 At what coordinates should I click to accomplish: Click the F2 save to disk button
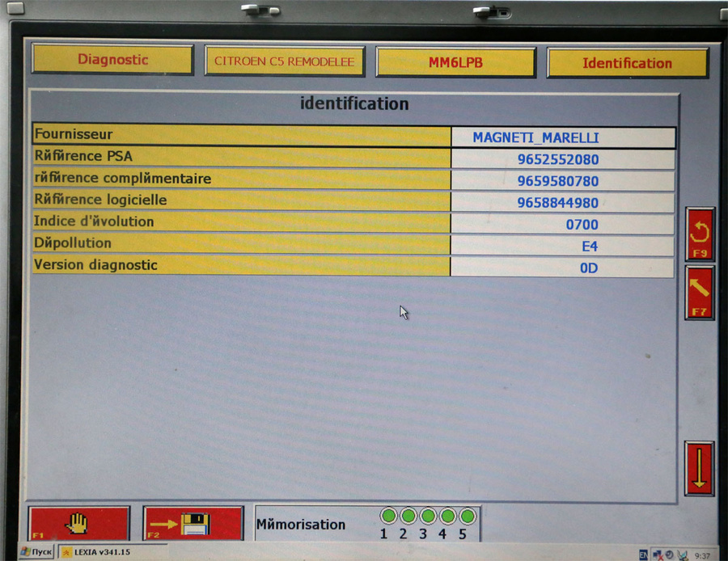pos(193,524)
